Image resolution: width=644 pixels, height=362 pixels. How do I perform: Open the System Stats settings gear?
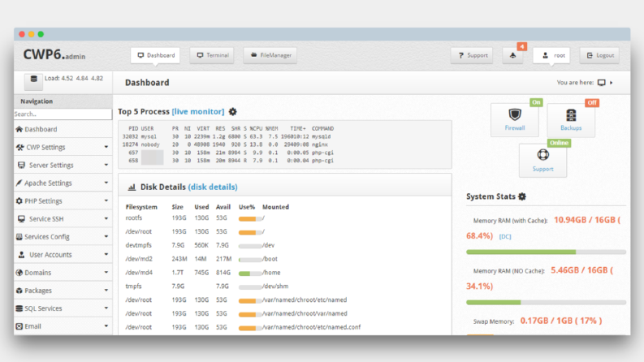pos(522,196)
